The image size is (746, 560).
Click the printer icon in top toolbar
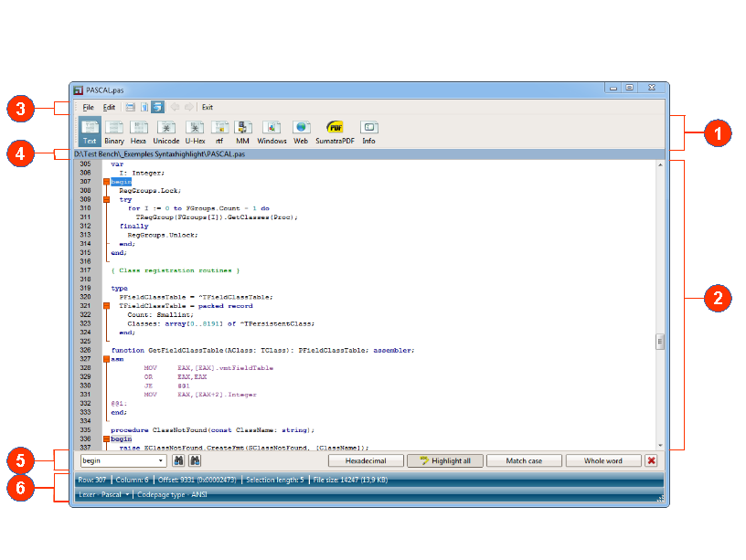click(131, 107)
